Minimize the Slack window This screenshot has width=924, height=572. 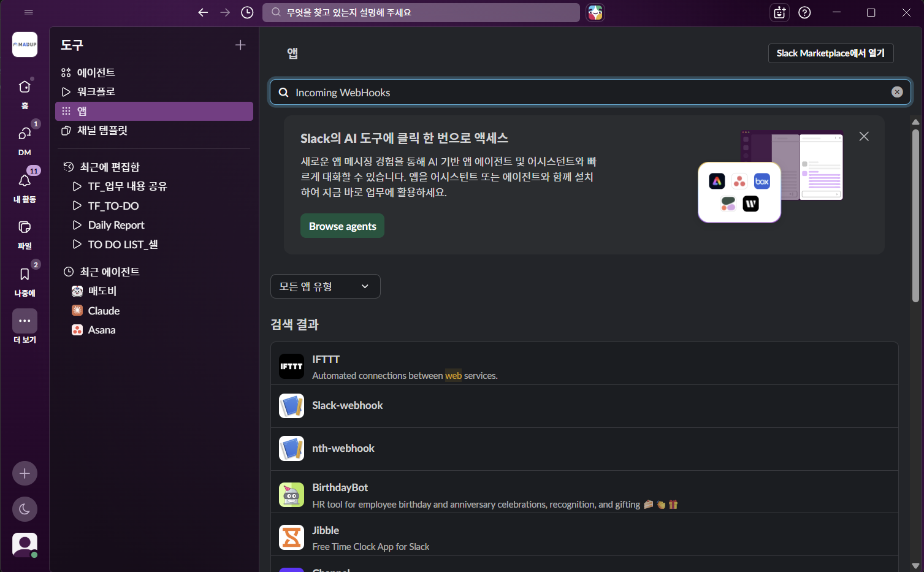(838, 12)
